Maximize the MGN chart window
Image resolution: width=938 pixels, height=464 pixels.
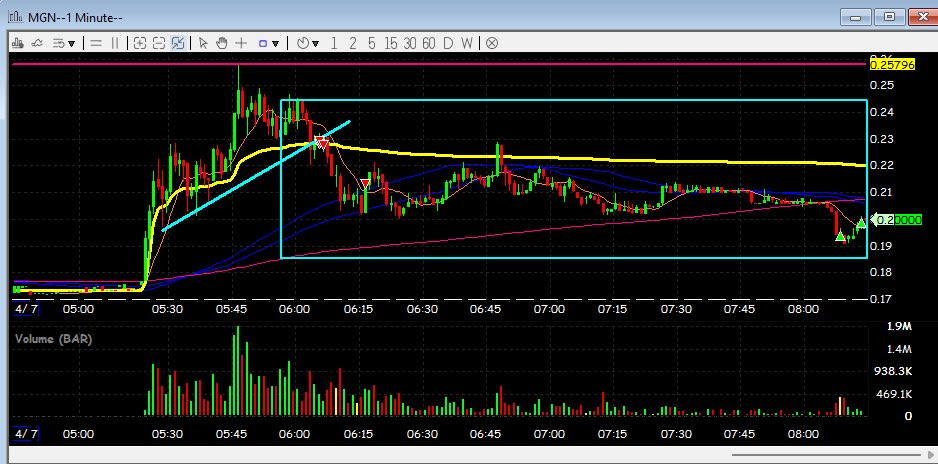(x=890, y=17)
